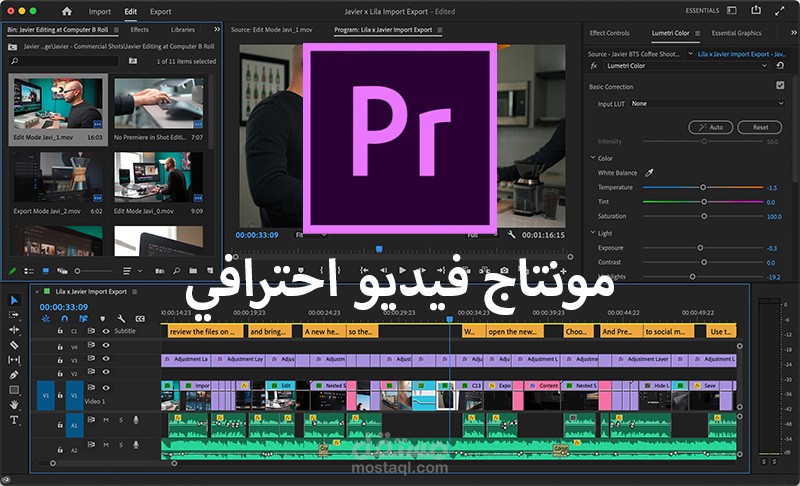
Task: Select the Pen tool
Action: pyautogui.click(x=14, y=375)
